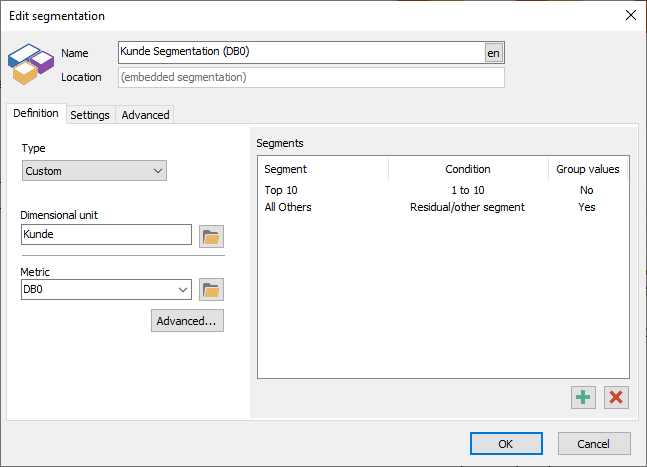This screenshot has height=467, width=647.
Task: Open the Type dropdown showing Custom
Action: click(94, 171)
